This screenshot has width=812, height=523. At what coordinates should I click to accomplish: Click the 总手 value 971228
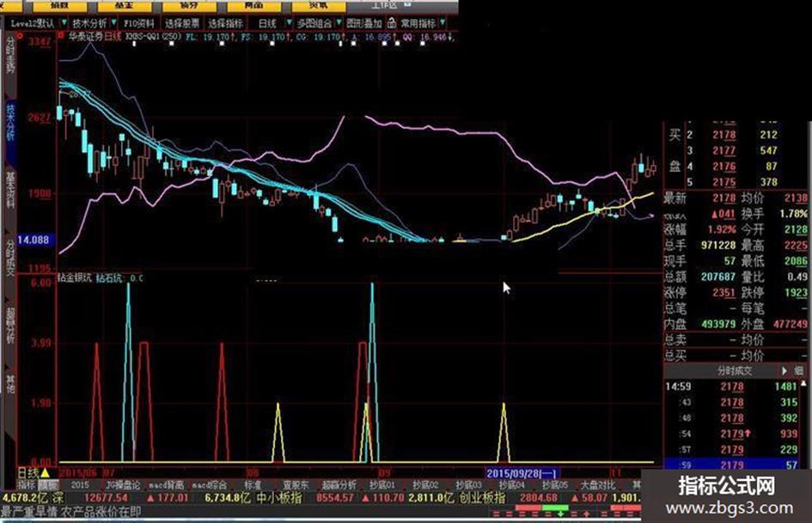[719, 245]
